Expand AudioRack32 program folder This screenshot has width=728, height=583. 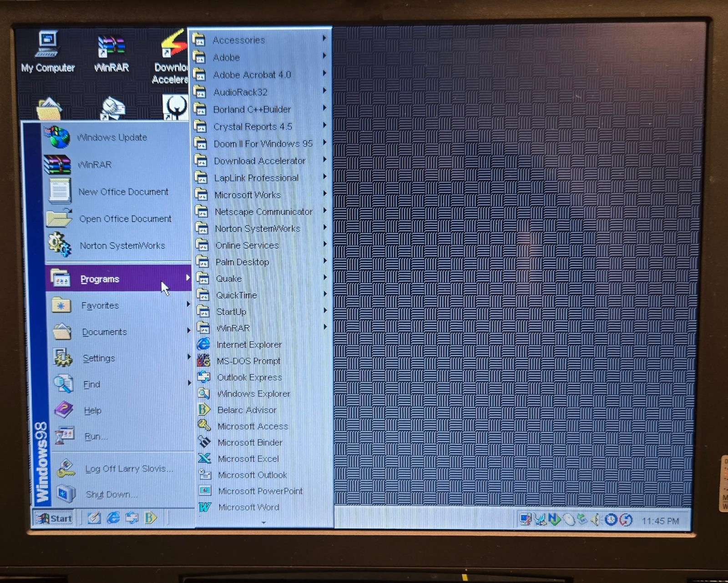click(260, 92)
